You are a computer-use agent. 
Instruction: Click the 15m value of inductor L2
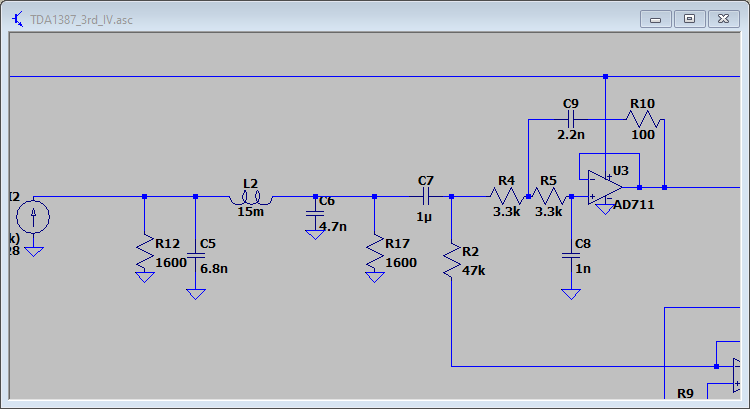pyautogui.click(x=251, y=211)
